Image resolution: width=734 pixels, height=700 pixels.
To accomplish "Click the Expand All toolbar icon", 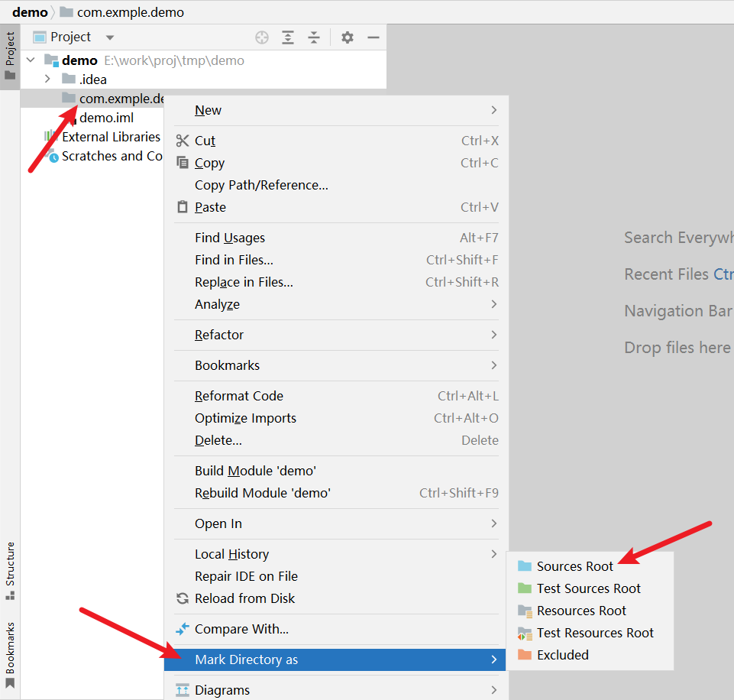I will tap(288, 37).
